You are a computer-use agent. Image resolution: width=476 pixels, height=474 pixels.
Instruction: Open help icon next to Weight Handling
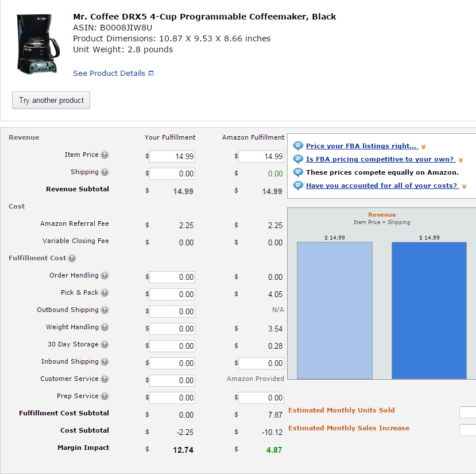[x=105, y=327]
